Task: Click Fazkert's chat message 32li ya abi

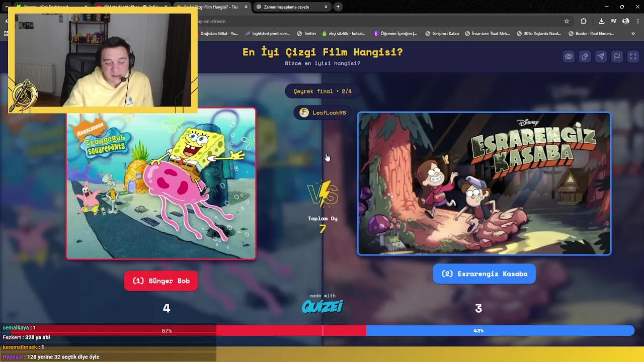Action: pos(26,337)
